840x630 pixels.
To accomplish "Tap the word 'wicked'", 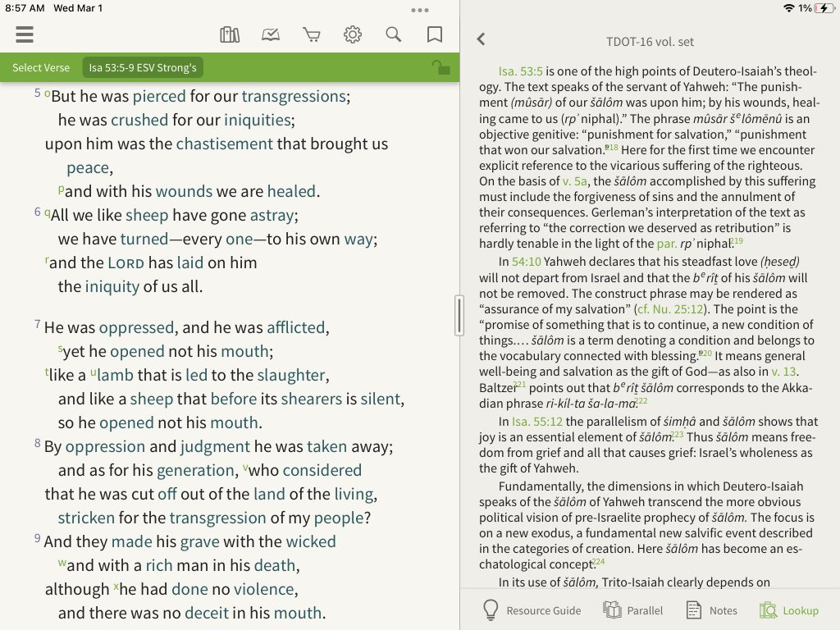I will pos(311,541).
